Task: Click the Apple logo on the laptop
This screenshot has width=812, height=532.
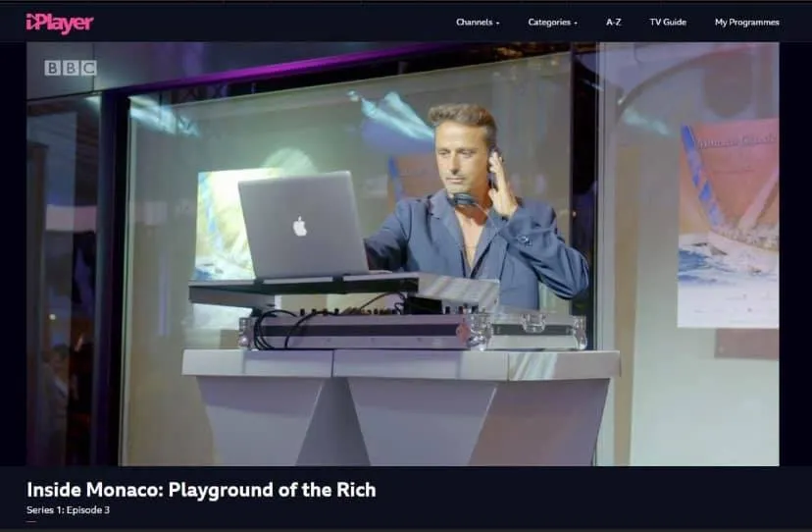Action: pos(299,227)
